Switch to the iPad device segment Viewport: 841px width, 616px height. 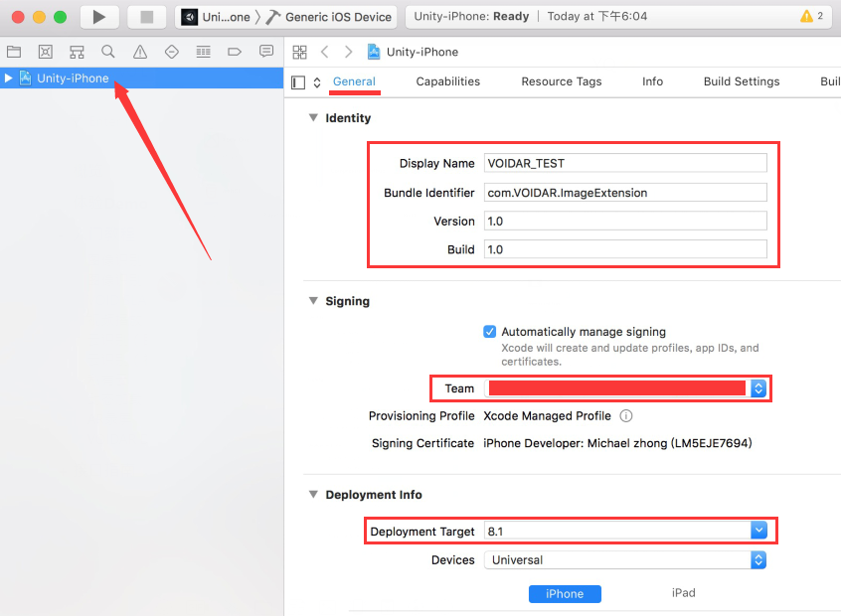point(683,593)
